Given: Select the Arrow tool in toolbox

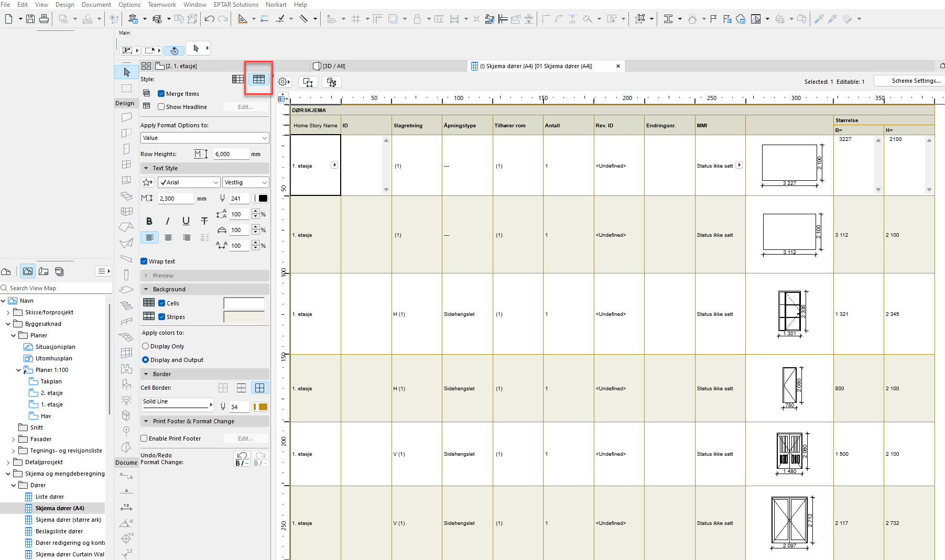Looking at the screenshot, I should coord(126,72).
